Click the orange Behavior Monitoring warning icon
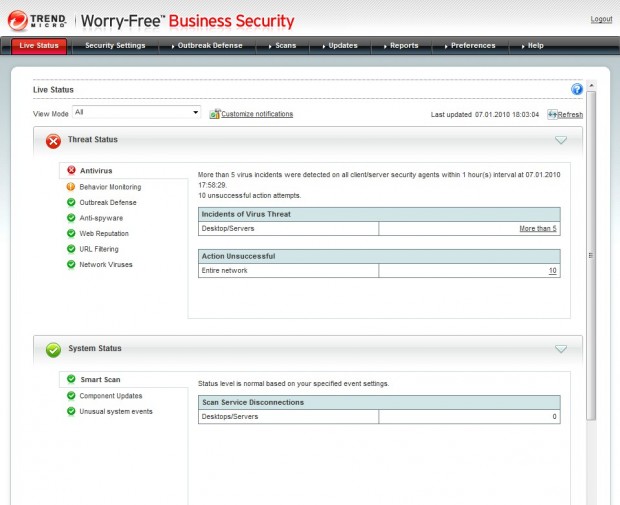The width and height of the screenshot is (620, 505). 71,187
